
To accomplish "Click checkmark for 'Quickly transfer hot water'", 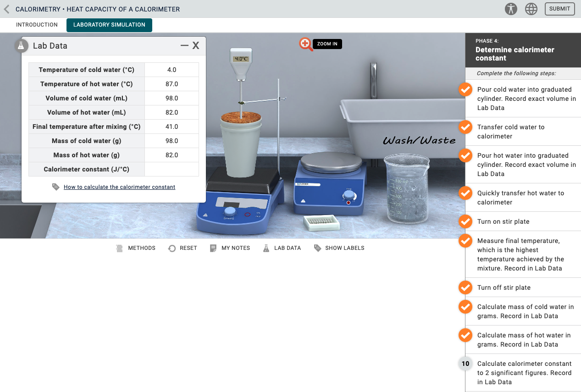I will pyautogui.click(x=465, y=193).
